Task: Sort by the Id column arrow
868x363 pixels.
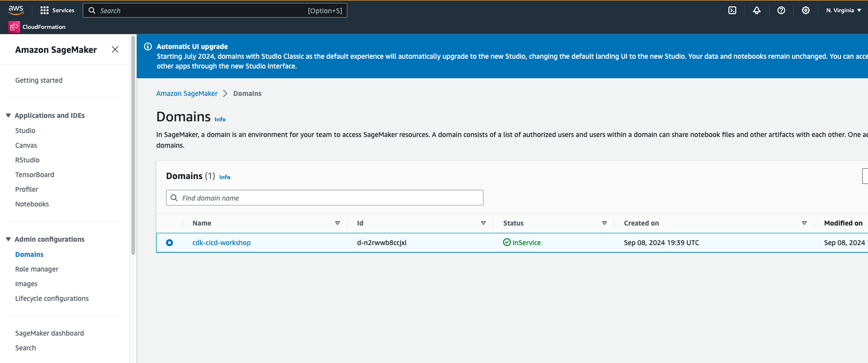Action: [x=483, y=223]
